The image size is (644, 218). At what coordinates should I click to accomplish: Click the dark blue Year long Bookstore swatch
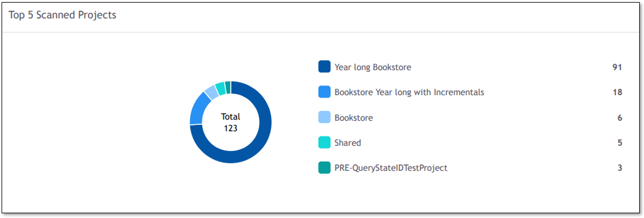324,67
